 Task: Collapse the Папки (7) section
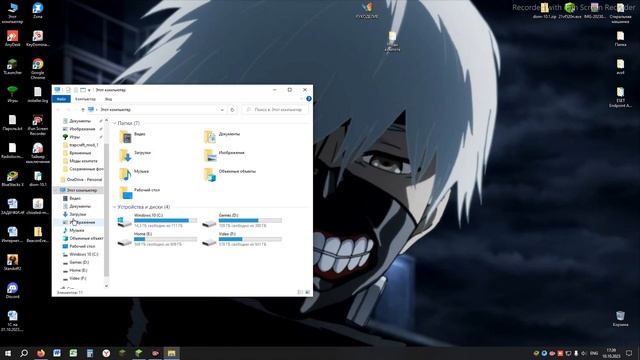pyautogui.click(x=114, y=123)
